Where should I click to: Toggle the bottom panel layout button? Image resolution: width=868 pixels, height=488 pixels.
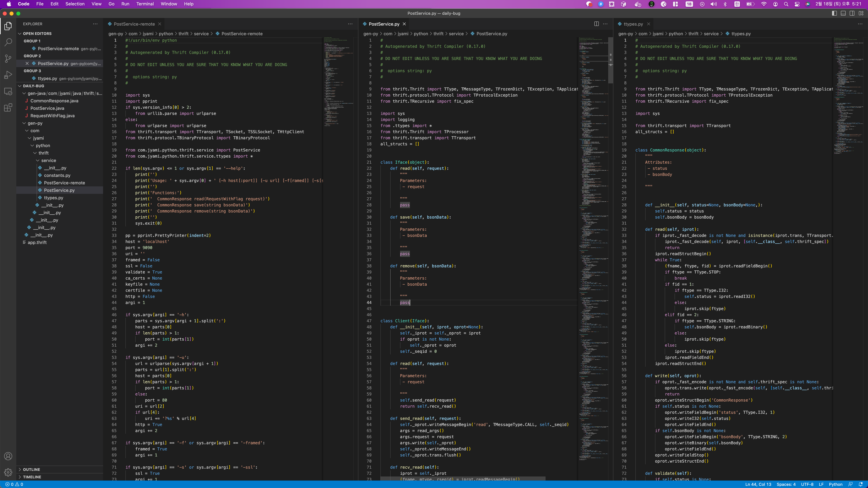[x=843, y=13]
